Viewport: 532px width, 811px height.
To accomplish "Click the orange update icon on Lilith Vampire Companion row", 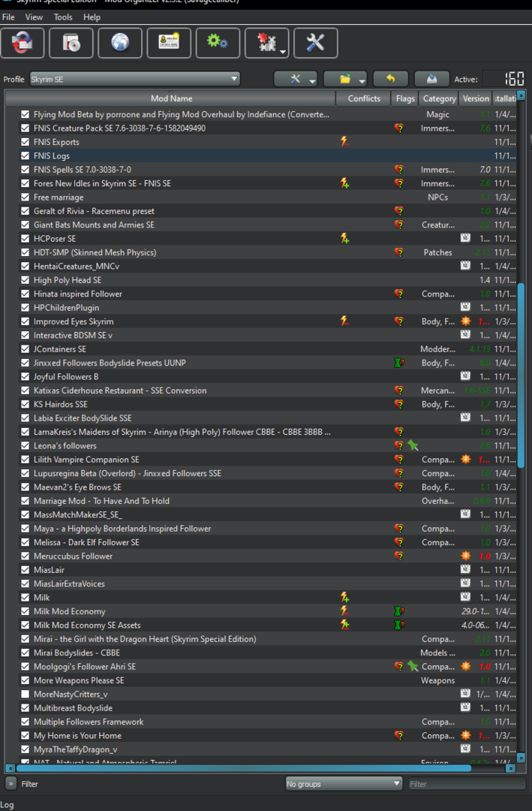I will pos(466,460).
